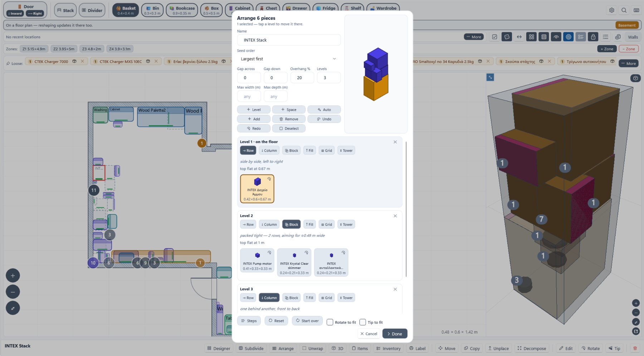
Task: Select the INTEX Δοχείο Άμμου piece card
Action: (257, 189)
